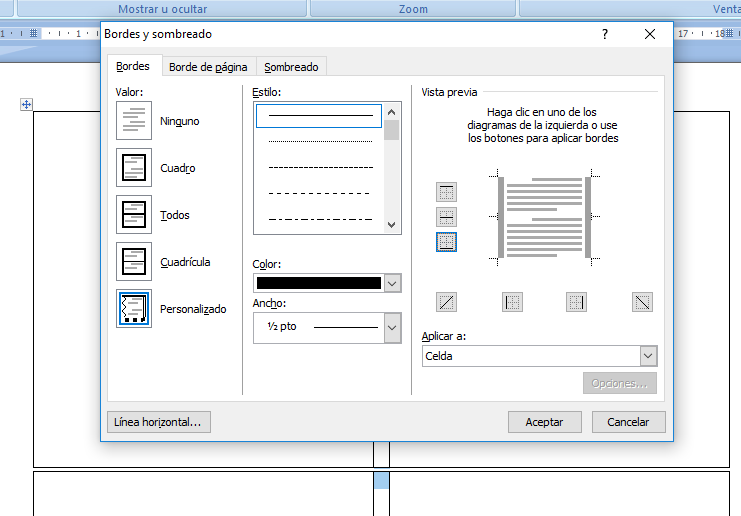Click the diagonal-down border button in preview
Image resolution: width=741 pixels, height=516 pixels.
(642, 302)
